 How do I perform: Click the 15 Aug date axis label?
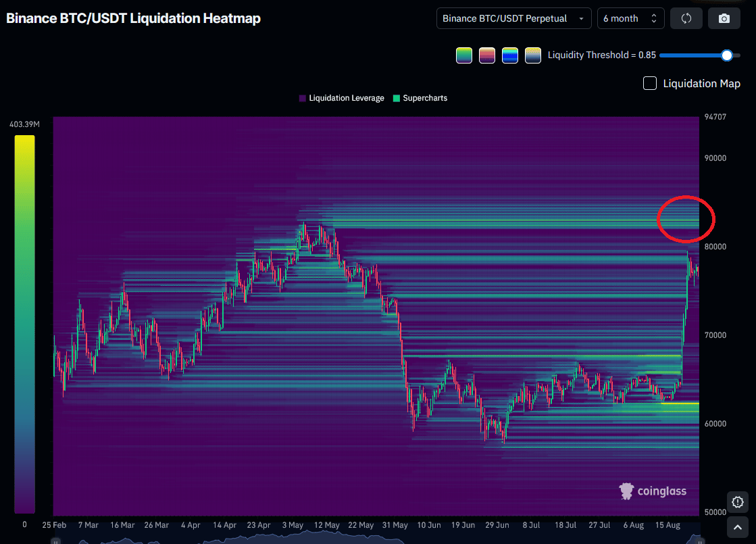point(667,524)
